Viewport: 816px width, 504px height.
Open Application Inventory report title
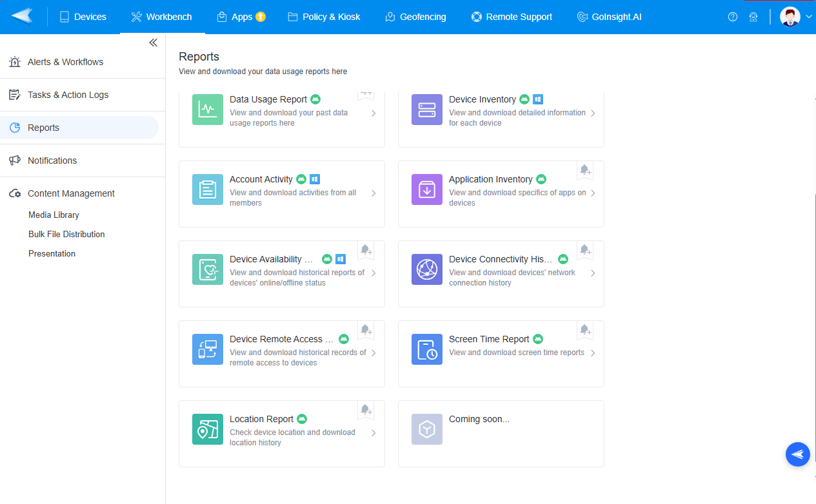pyautogui.click(x=491, y=179)
